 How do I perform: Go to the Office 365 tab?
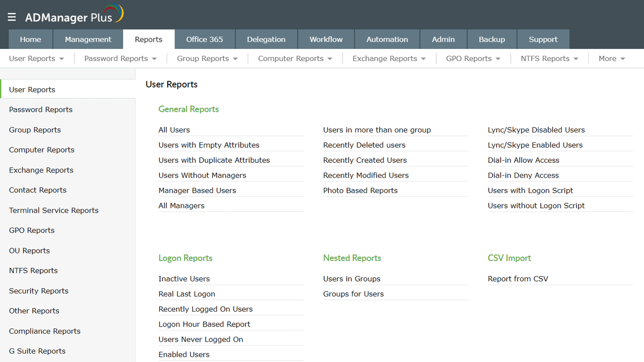(x=204, y=39)
